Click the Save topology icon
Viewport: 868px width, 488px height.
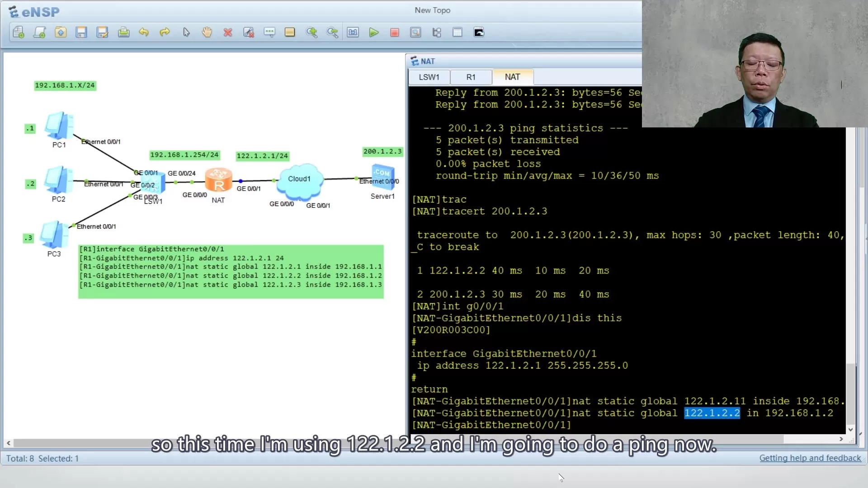(81, 32)
